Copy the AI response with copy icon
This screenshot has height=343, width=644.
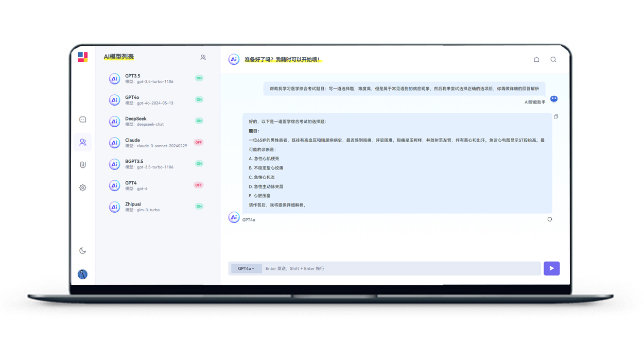(x=556, y=117)
